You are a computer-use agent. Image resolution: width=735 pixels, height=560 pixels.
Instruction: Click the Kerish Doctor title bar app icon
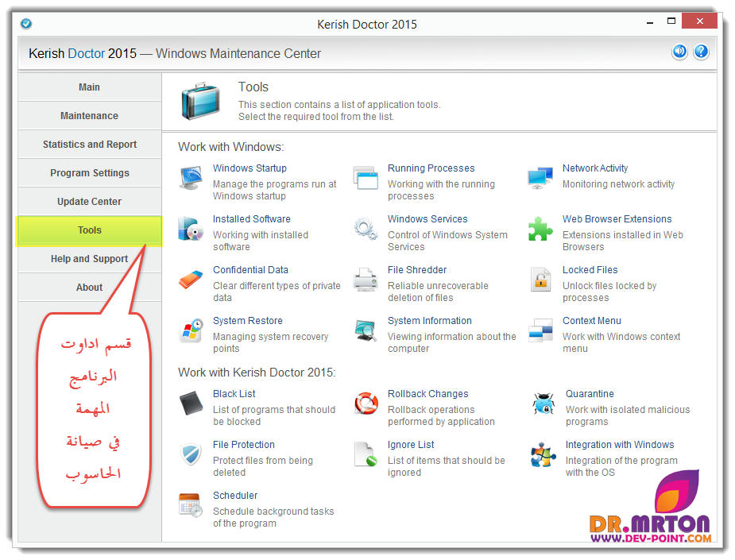tap(26, 23)
